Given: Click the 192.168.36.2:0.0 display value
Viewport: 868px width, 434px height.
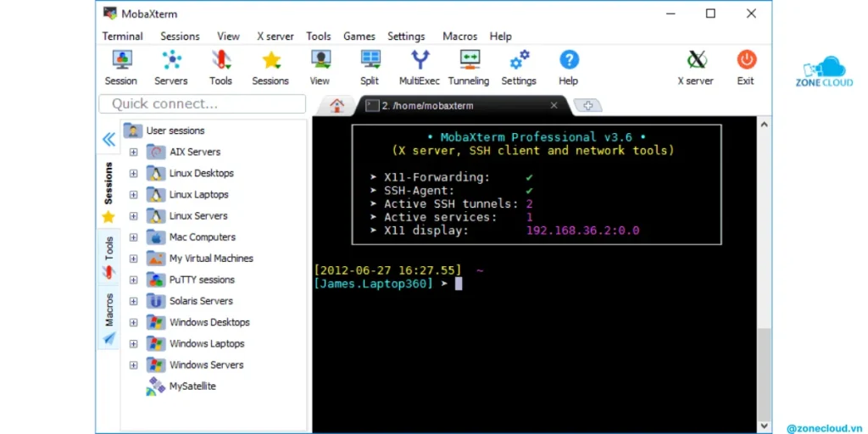Looking at the screenshot, I should pyautogui.click(x=583, y=231).
